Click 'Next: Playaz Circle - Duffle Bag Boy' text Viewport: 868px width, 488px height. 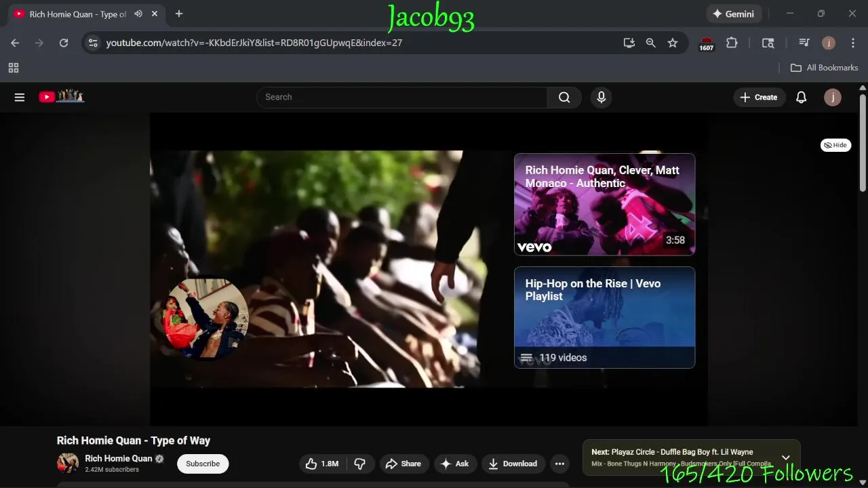[672, 452]
